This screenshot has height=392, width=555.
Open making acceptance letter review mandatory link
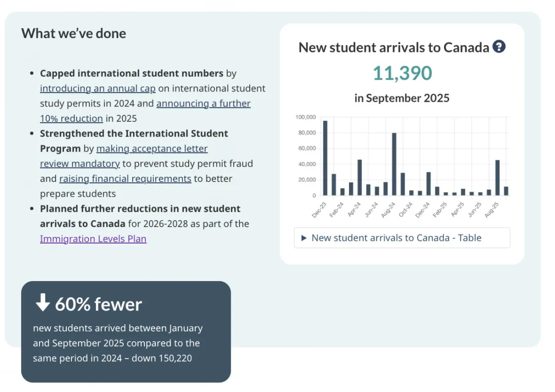(x=152, y=148)
